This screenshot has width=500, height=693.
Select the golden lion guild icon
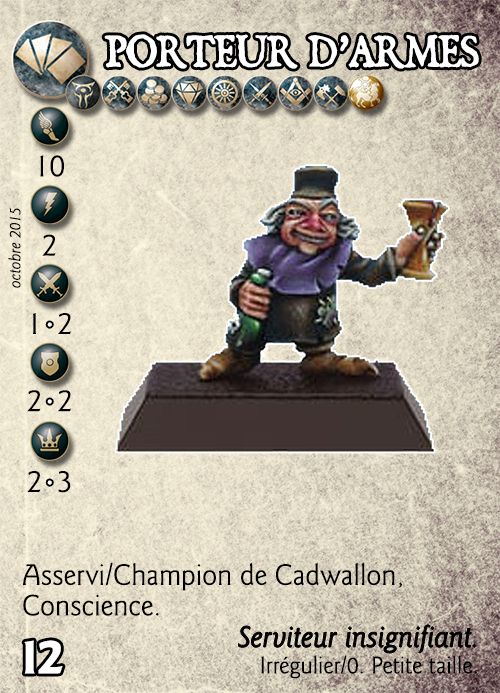pyautogui.click(x=366, y=93)
